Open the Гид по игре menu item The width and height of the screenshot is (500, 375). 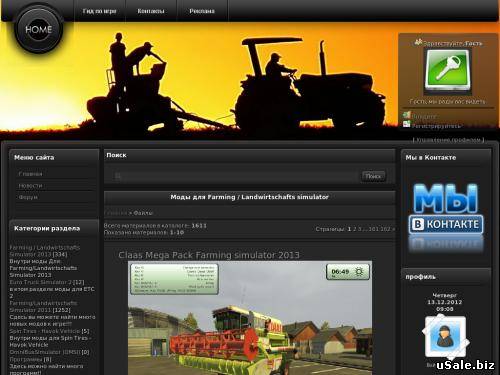click(x=99, y=11)
